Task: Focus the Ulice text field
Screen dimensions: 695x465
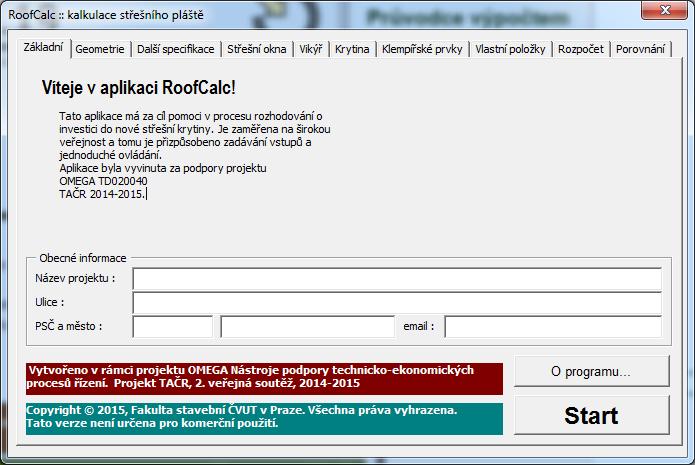Action: [x=397, y=303]
